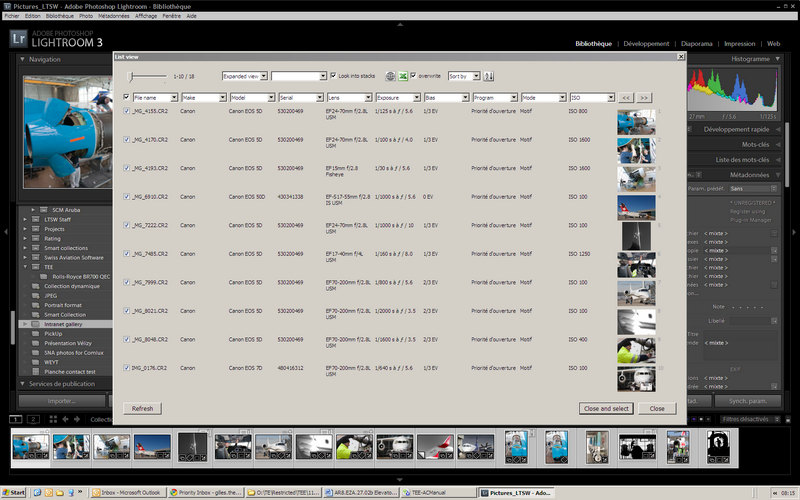Screen dimensions: 800x500
Task: Open Internet Explorer from quick launch
Action: click(x=37, y=492)
